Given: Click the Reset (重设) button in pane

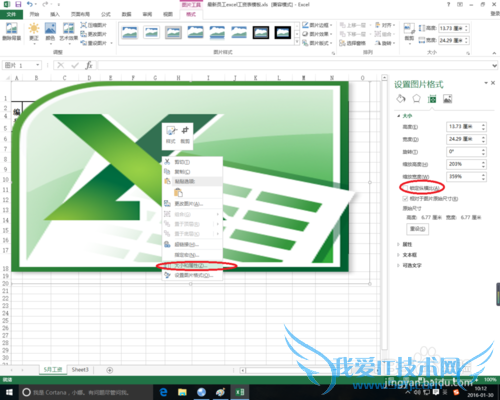Looking at the screenshot, I should [x=417, y=229].
